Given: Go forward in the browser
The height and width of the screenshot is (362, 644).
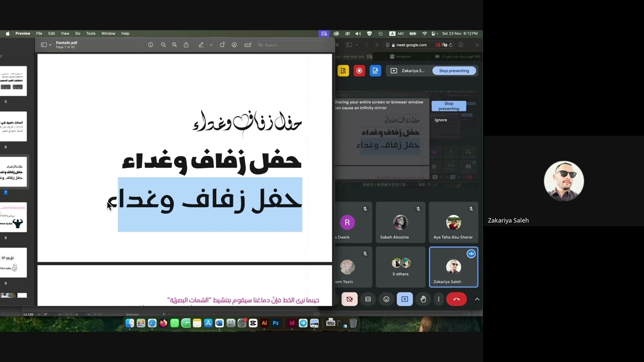Looking at the screenshot, I should (376, 45).
